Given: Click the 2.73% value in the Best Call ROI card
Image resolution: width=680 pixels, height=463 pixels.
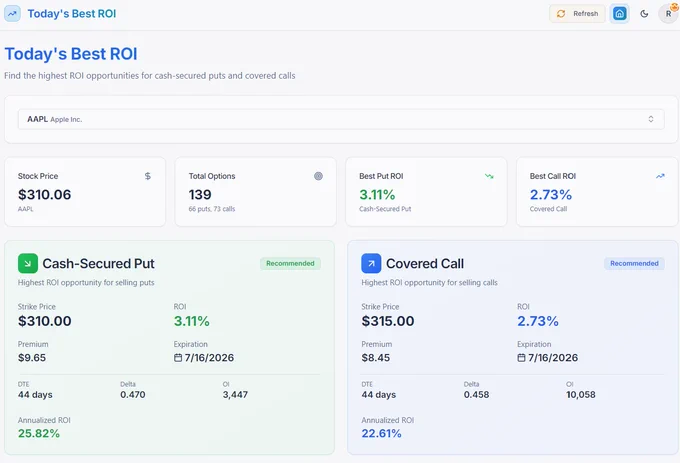Looking at the screenshot, I should coord(551,195).
